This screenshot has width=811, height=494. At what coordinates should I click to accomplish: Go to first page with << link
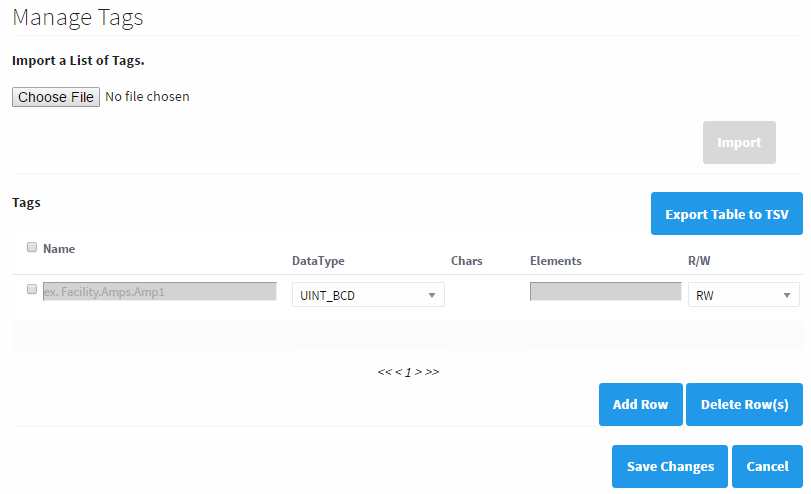coord(384,372)
